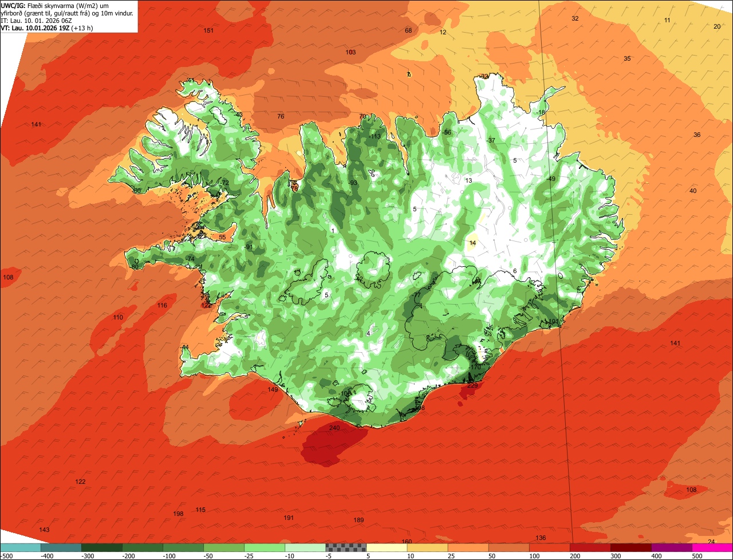Click the "14" value on the yellow patch
733x560 pixels.
pos(472,243)
